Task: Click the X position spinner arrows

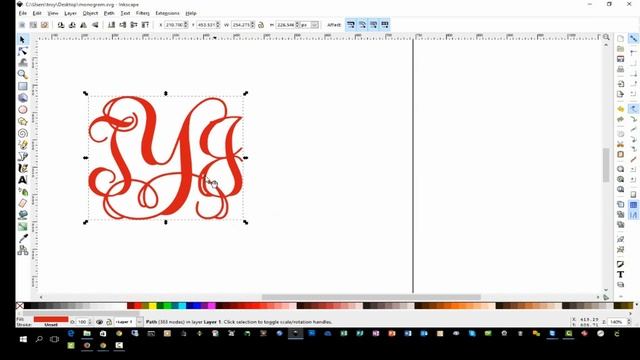Action: (x=186, y=25)
